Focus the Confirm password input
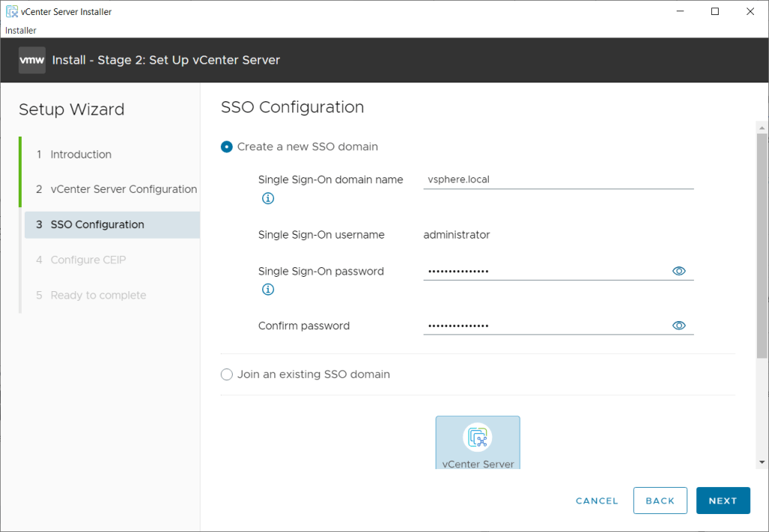Screen dimensions: 769x532 (x=546, y=326)
